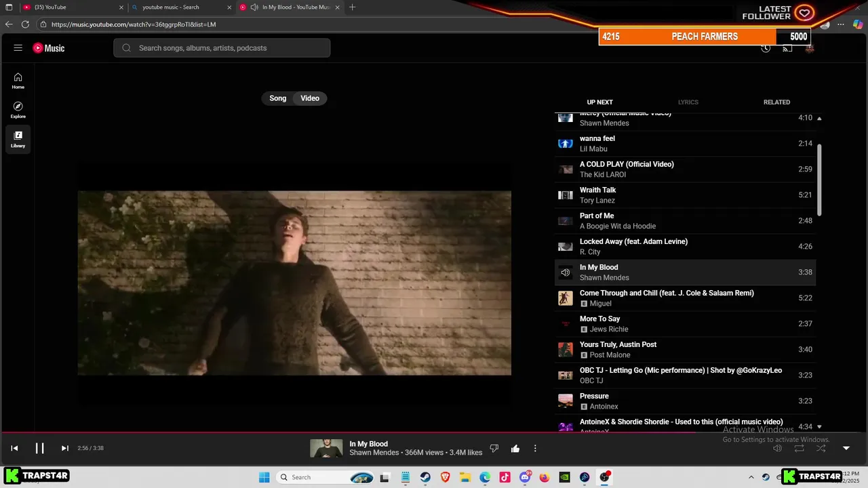The image size is (868, 488).
Task: Open browser settings three-dot menu
Action: pos(841,24)
